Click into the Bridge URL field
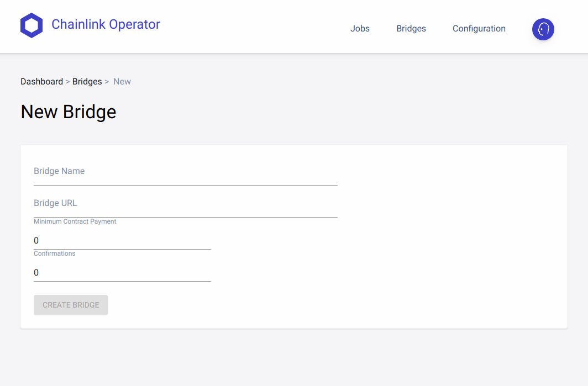This screenshot has width=588, height=386. [x=185, y=204]
